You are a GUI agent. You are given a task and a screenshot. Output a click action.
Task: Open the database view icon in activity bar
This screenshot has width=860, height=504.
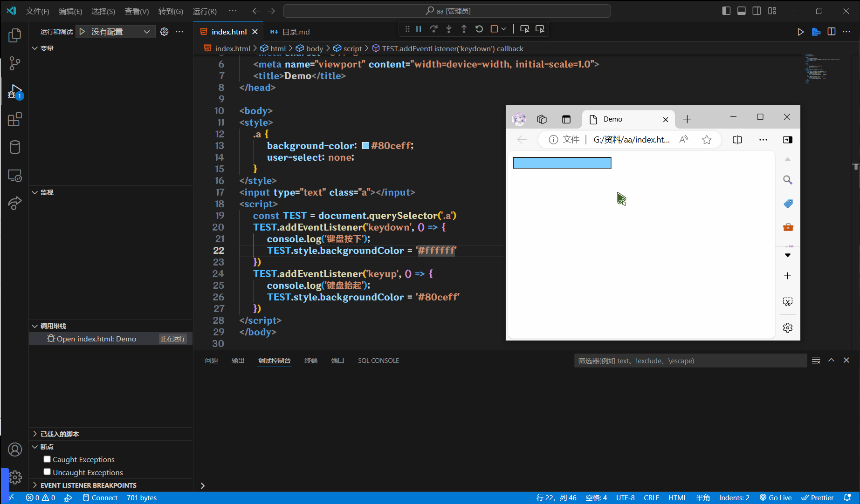coord(15,148)
